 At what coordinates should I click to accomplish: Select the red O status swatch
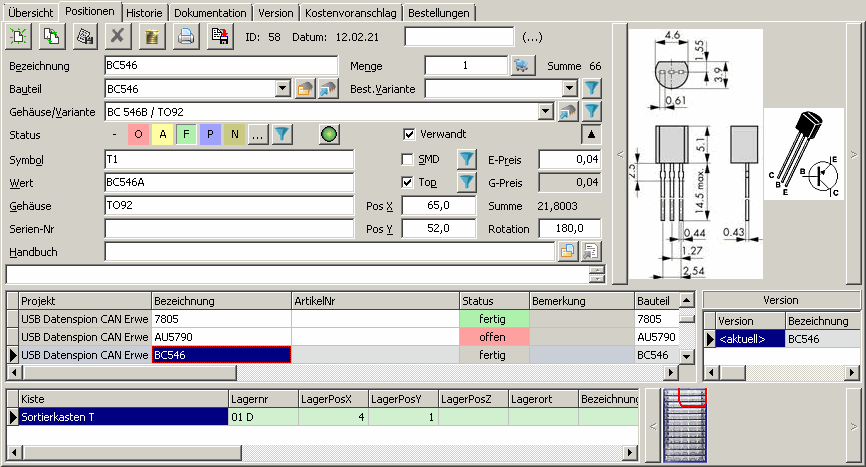point(138,134)
